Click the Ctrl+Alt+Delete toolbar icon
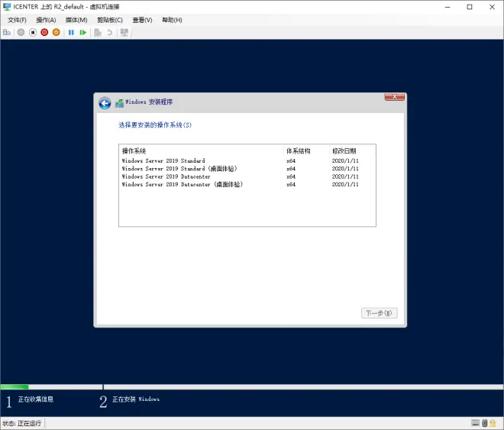 (x=6, y=32)
